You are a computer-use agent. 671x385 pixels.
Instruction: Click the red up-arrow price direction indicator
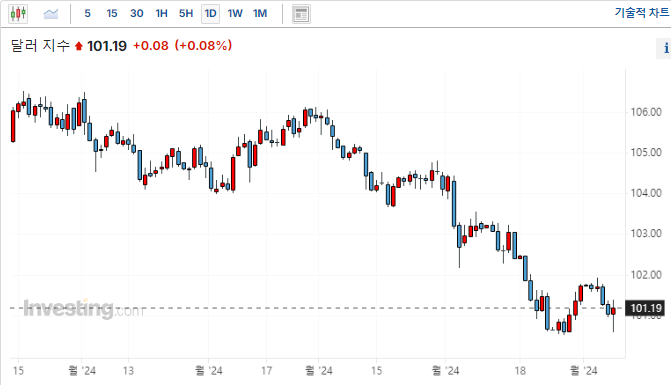[x=78, y=46]
